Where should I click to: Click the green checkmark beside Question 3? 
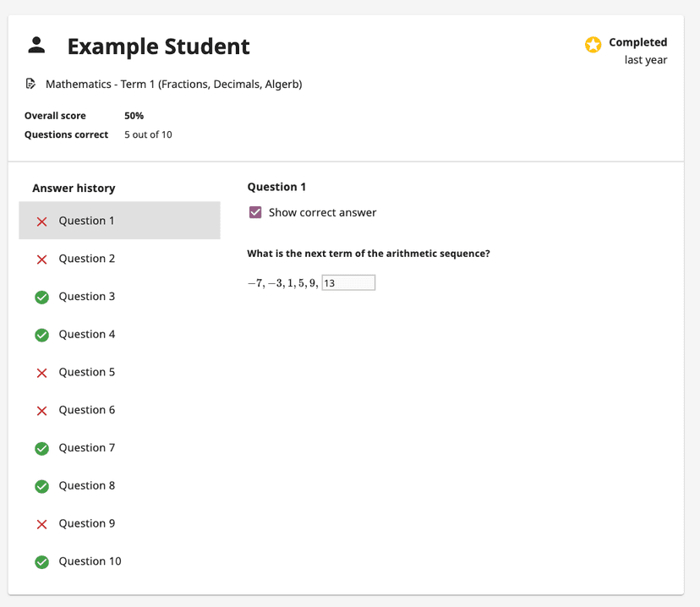point(41,297)
